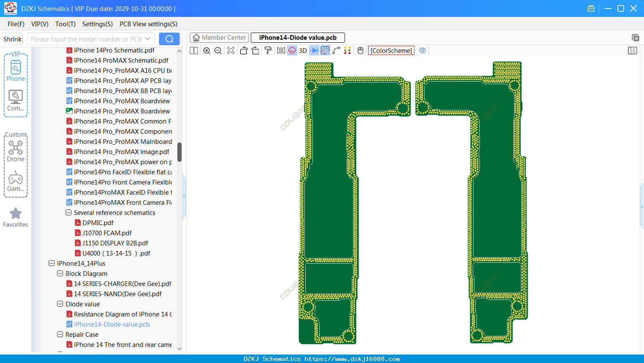Switch to the Member Center tab
This screenshot has width=644, height=363.
(x=219, y=38)
